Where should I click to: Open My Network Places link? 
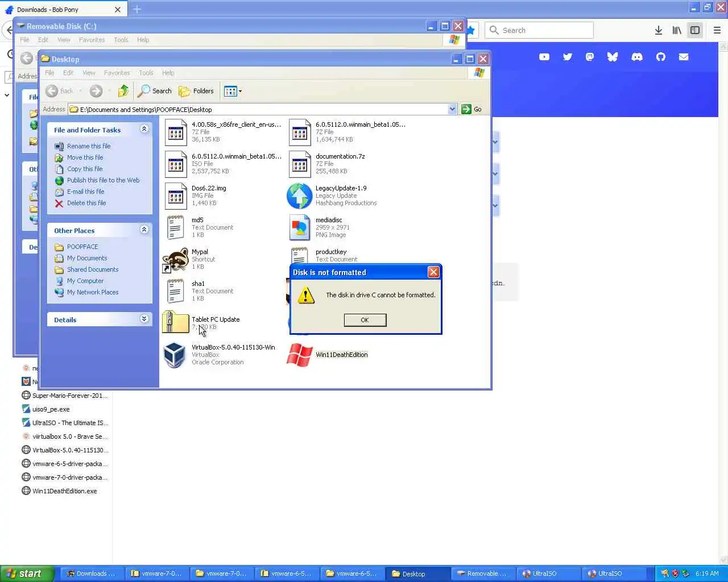click(x=93, y=292)
